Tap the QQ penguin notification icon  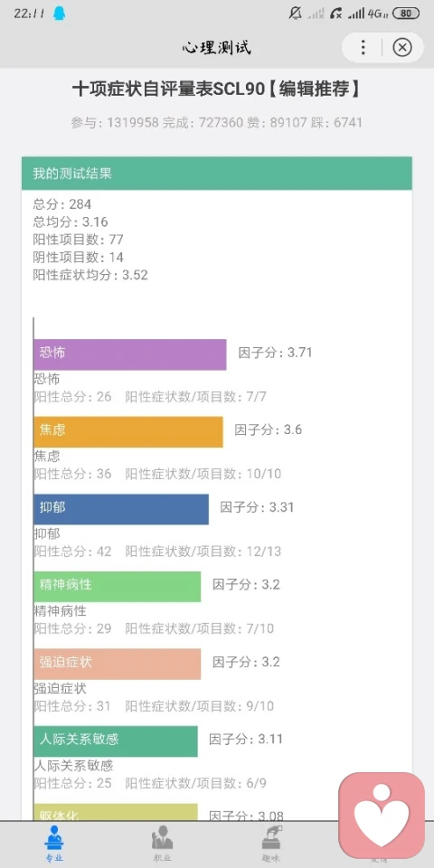(x=59, y=14)
